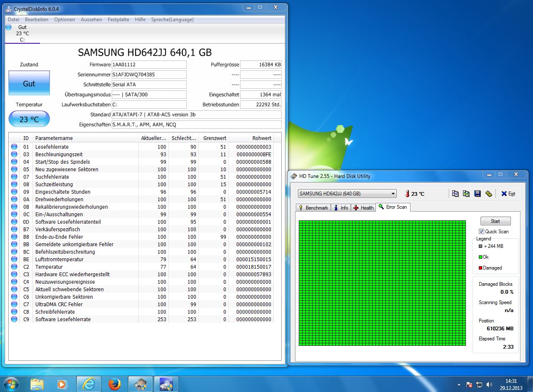
Task: Show hidden tray icons arrow
Action: tap(459, 384)
